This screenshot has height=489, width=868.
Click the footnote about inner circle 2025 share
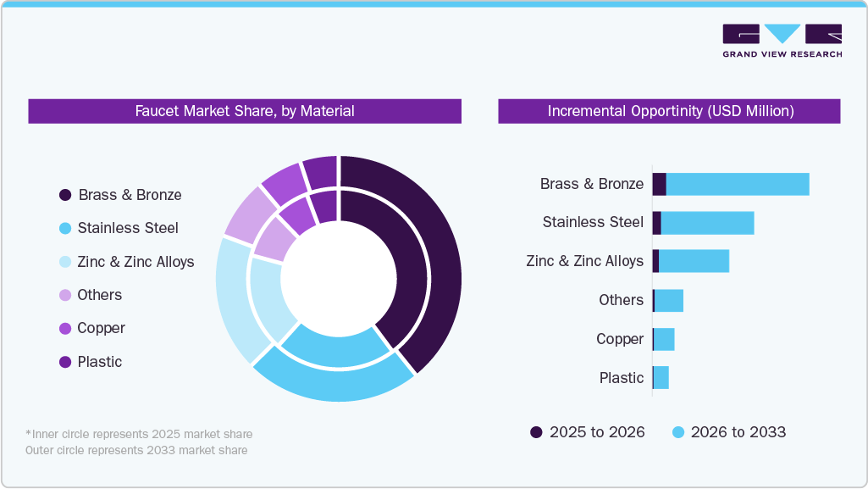pos(139,433)
